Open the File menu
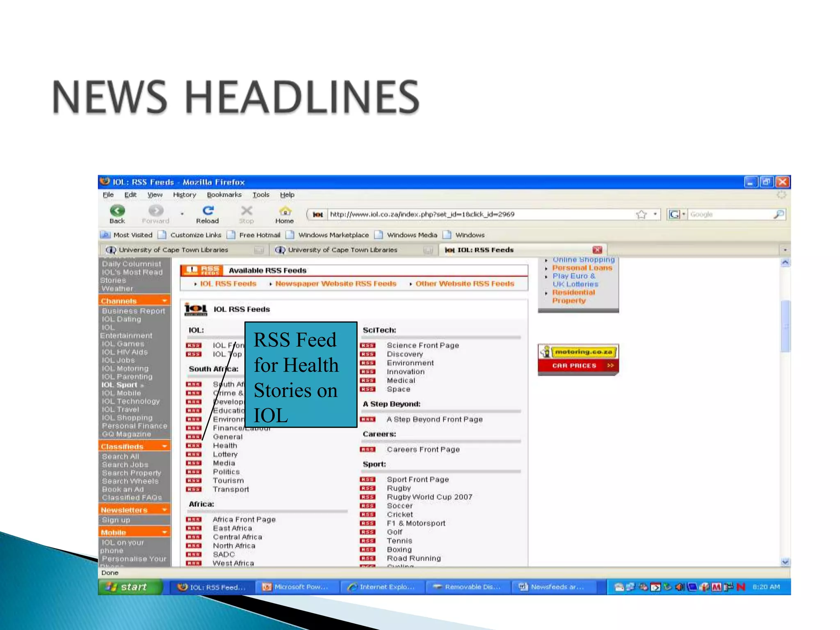 108,195
